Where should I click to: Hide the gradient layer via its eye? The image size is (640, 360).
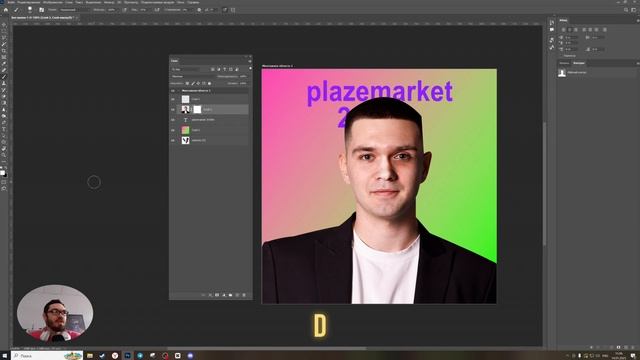pos(173,130)
